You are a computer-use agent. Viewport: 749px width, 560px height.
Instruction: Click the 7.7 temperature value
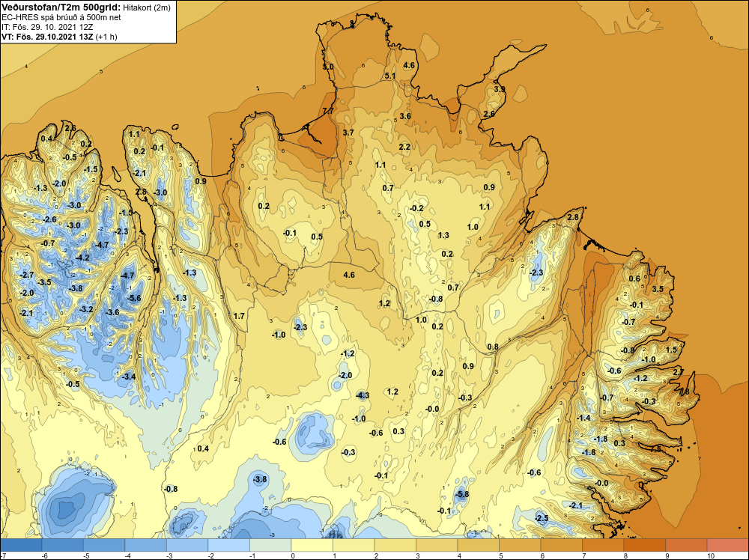pyautogui.click(x=328, y=111)
